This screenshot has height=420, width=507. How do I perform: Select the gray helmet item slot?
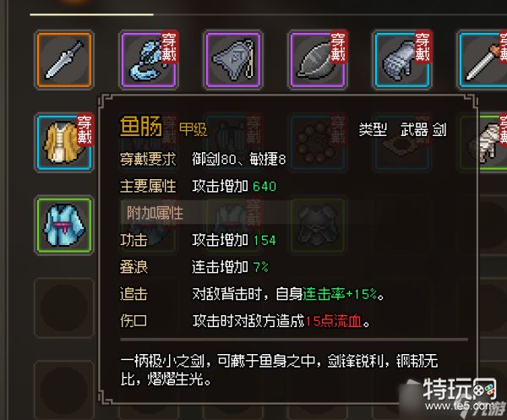(318, 60)
